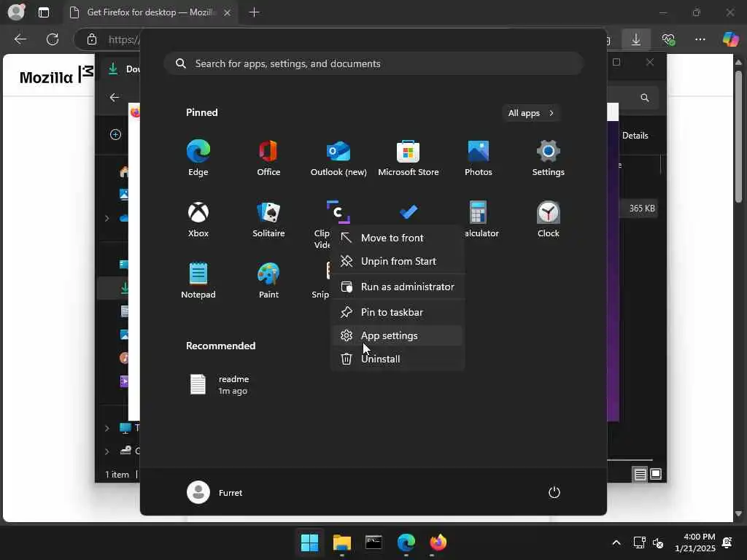Image resolution: width=747 pixels, height=560 pixels.
Task: Reload the Edge browser page
Action: coord(53,39)
